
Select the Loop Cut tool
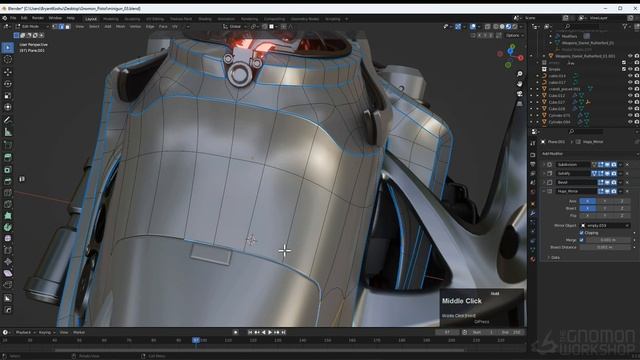click(8, 193)
